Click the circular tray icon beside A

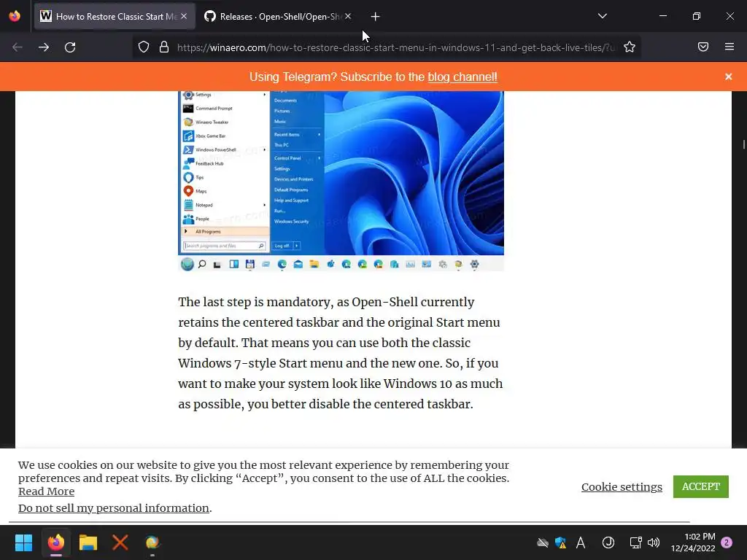coord(608,542)
